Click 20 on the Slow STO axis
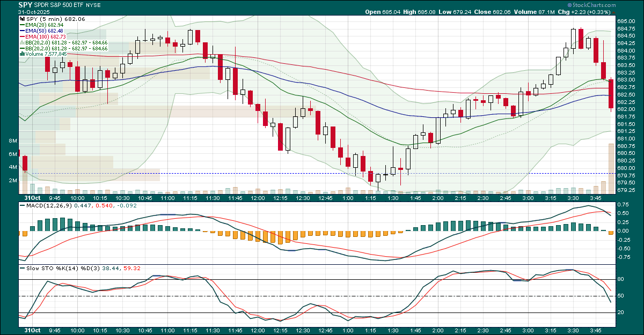This screenshot has height=335, width=644. [x=621, y=312]
